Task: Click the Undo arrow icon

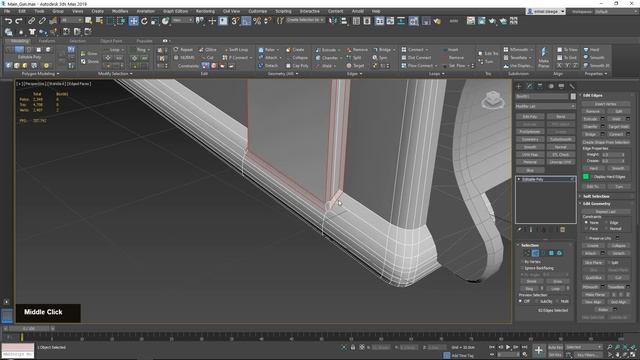Action: pyautogui.click(x=8, y=21)
